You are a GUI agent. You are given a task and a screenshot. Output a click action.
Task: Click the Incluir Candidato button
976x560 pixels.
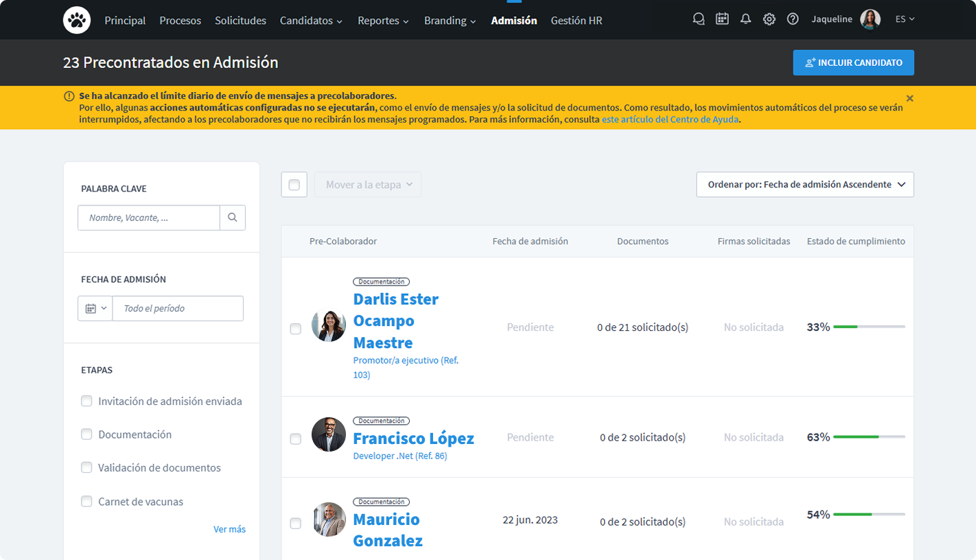853,62
